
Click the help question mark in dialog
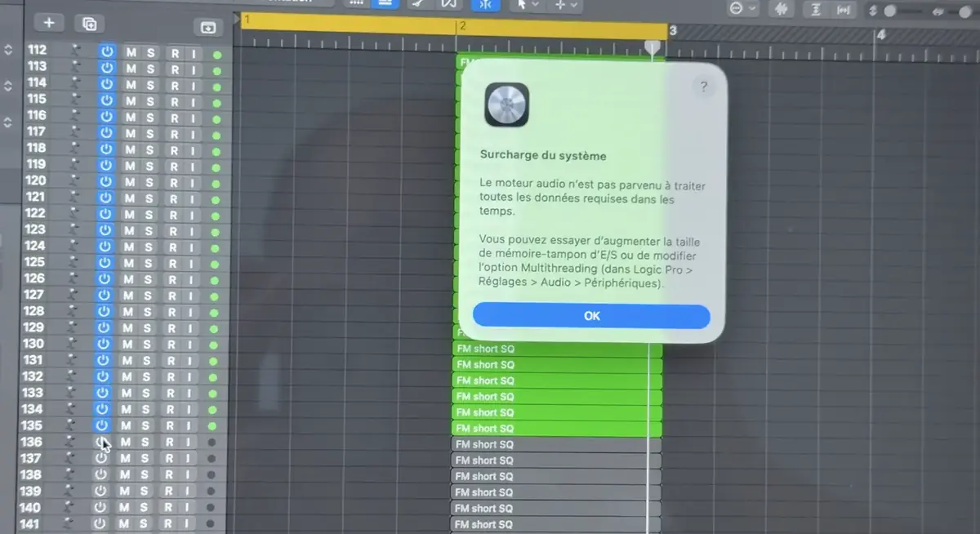[x=703, y=87]
